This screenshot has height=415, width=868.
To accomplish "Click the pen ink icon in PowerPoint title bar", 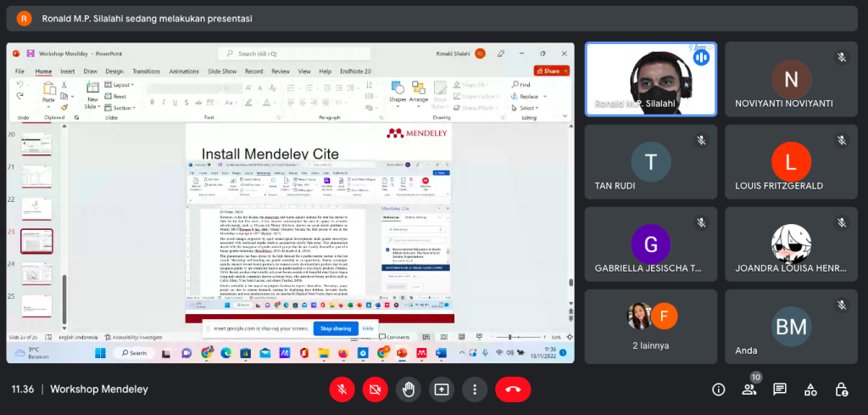I will [x=501, y=53].
